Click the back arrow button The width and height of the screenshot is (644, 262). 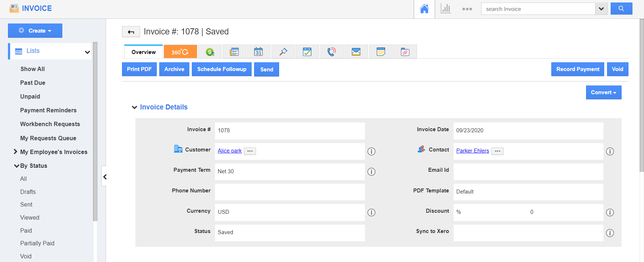pos(131,32)
